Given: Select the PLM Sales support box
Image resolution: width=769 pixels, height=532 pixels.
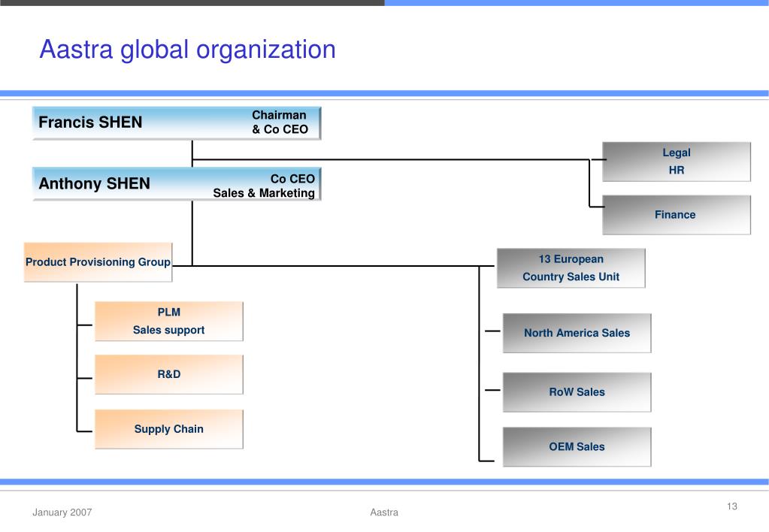Looking at the screenshot, I should pyautogui.click(x=168, y=321).
